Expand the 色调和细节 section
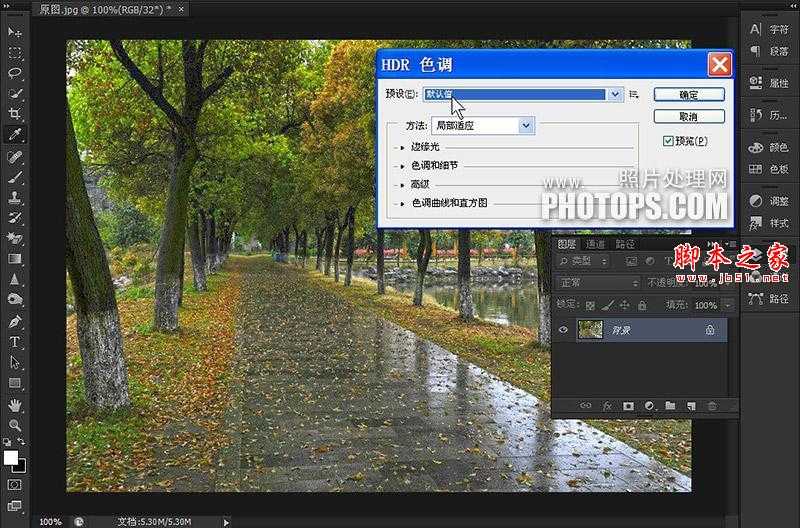The height and width of the screenshot is (528, 800). point(402,166)
